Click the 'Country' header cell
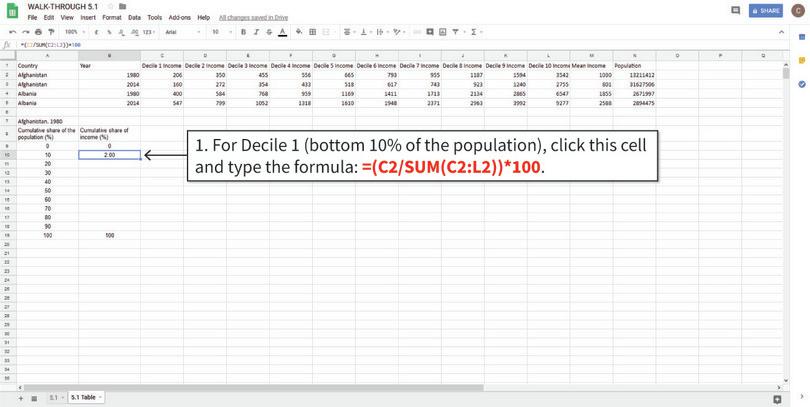 point(48,66)
